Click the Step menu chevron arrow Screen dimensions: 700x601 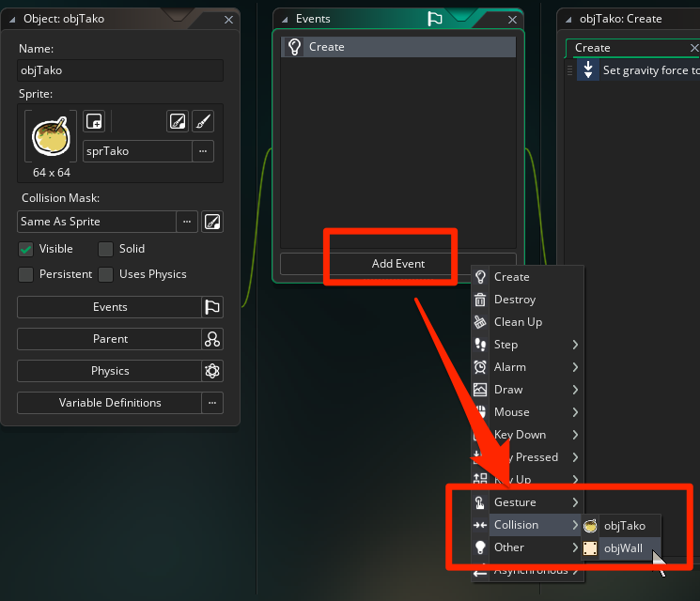tap(575, 345)
